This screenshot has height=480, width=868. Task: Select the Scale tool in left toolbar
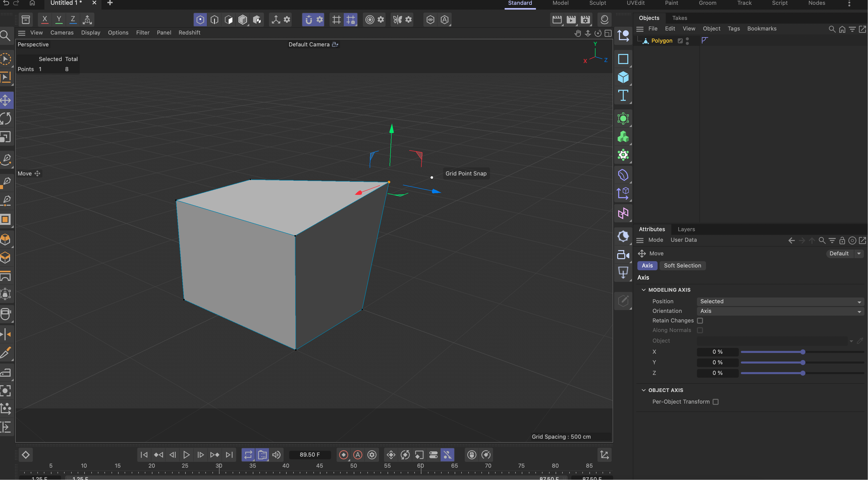[x=5, y=137]
